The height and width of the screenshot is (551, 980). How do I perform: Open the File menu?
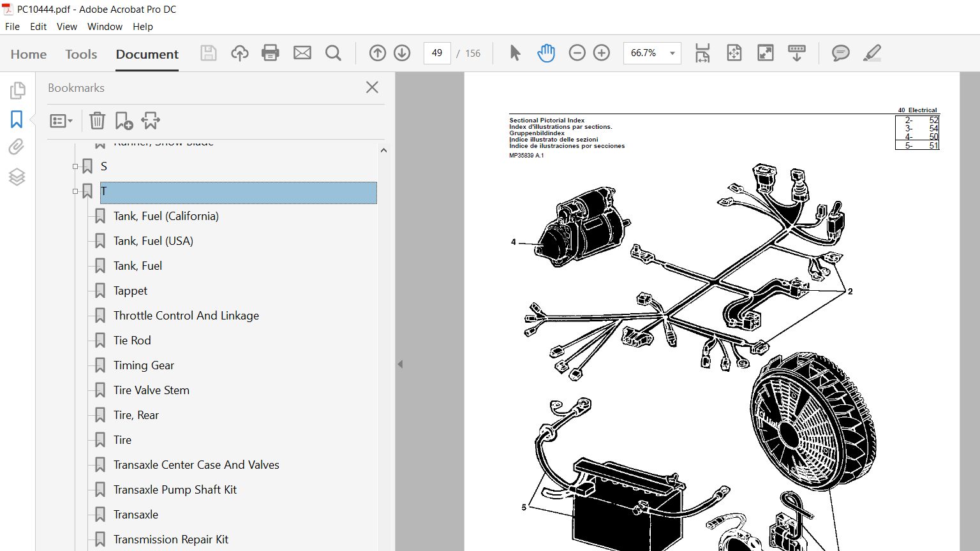pyautogui.click(x=12, y=27)
